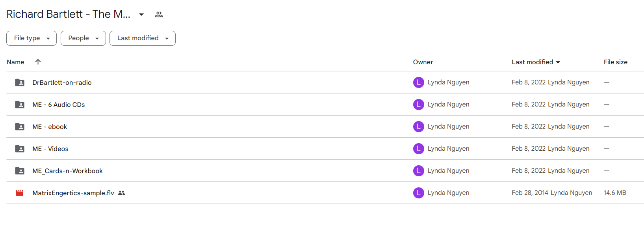This screenshot has width=644, height=228.
Task: Change the Last modified column header option
Action: 536,62
